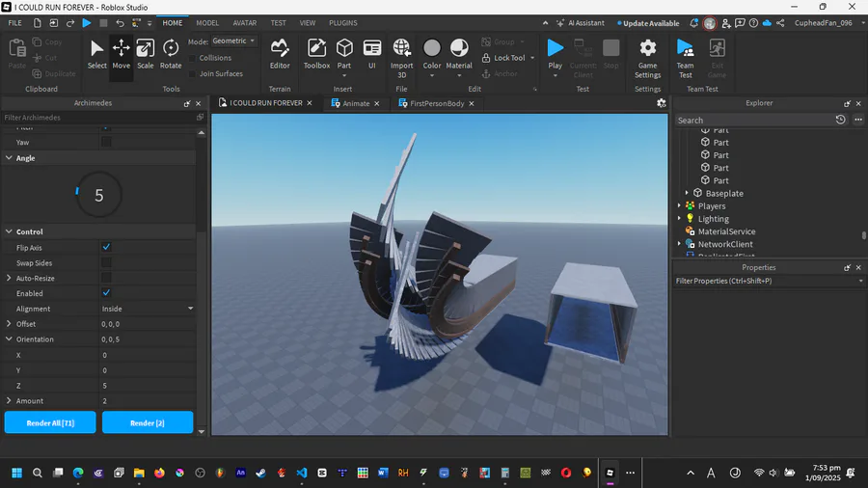Click the Filter Archimedes field
The image size is (868, 488).
(x=98, y=118)
